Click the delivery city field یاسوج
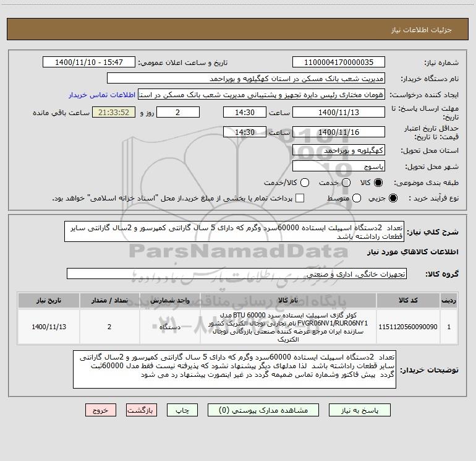476x461 pixels. 339,166
